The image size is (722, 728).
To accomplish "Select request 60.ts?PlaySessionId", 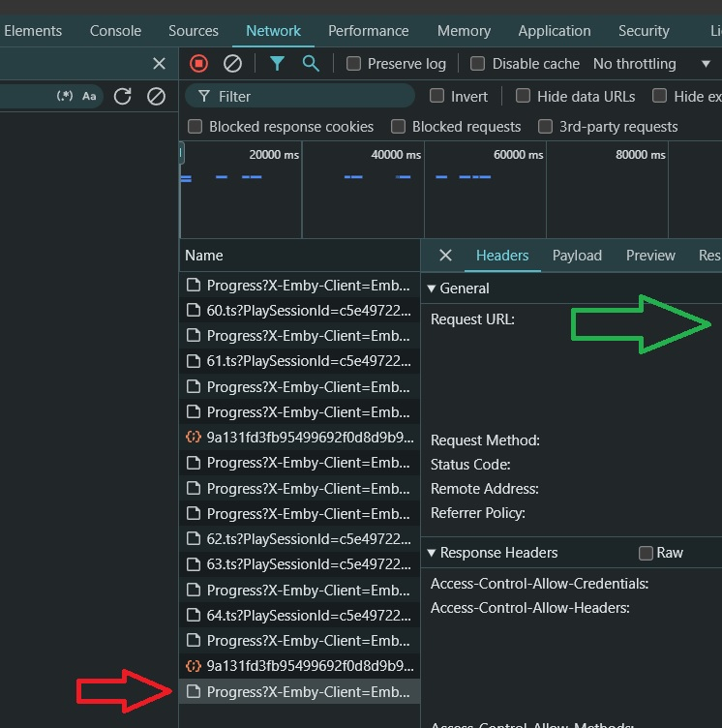I will click(x=299, y=310).
